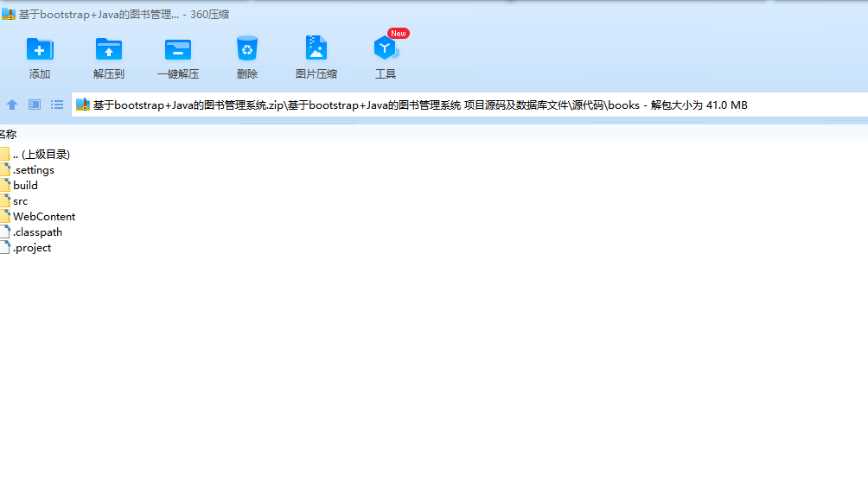Click the .project file icon
The width and height of the screenshot is (868, 495).
(5, 248)
